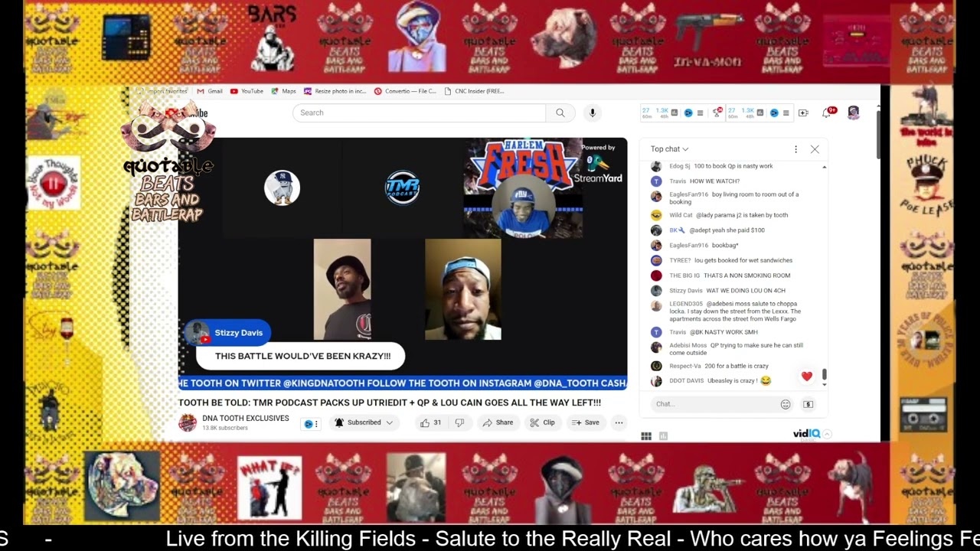Click the vidIQ basic logo
Viewport: 980px width, 551px height.
[x=807, y=434]
